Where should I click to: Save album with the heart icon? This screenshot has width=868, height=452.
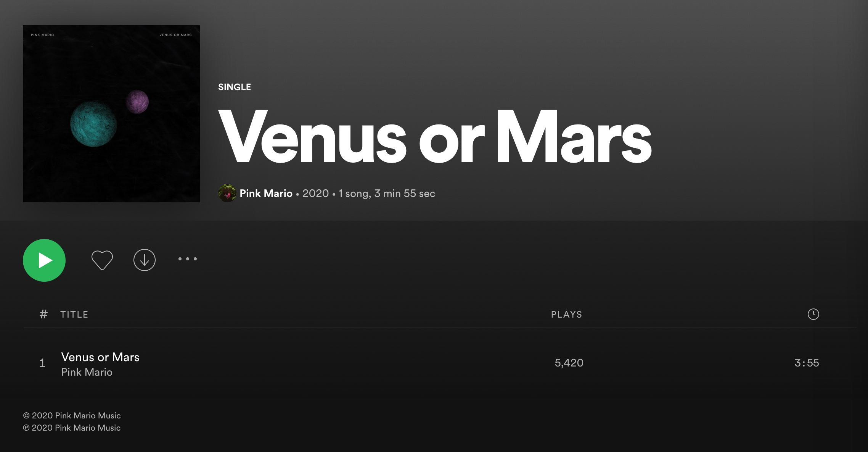coord(102,260)
